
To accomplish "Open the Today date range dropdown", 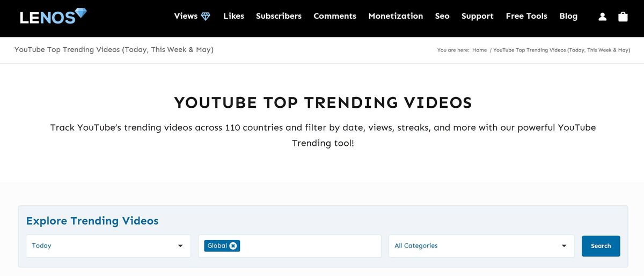I will click(x=108, y=246).
